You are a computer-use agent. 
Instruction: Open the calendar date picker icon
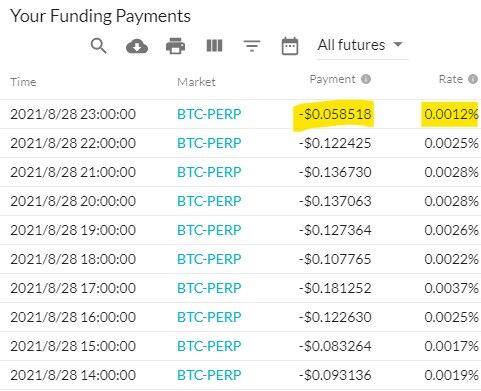click(290, 46)
